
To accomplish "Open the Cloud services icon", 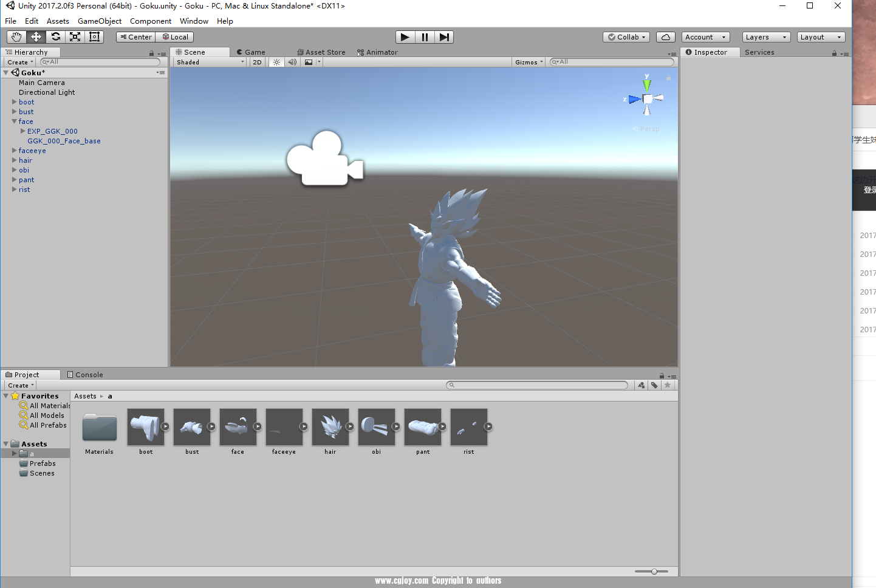I will [x=665, y=37].
